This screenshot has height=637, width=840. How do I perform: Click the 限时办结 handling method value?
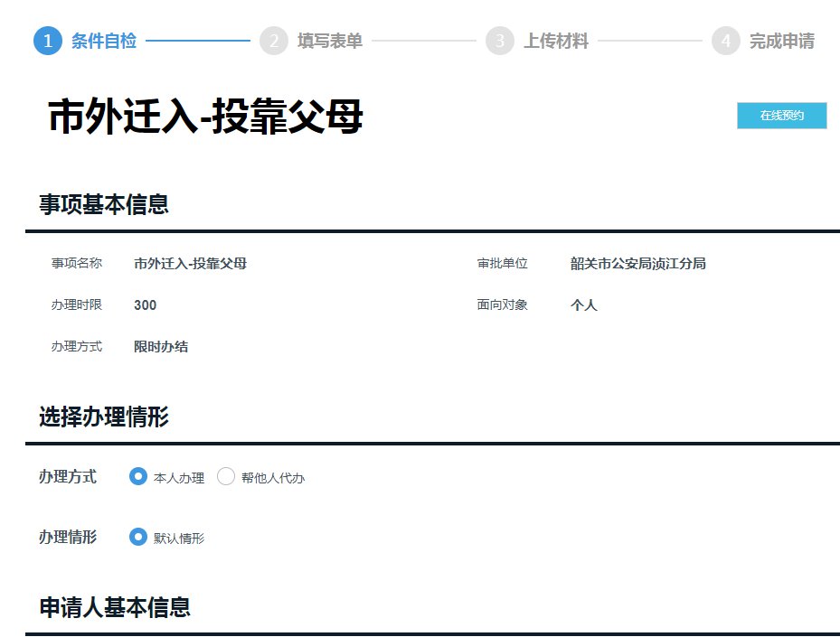point(161,347)
